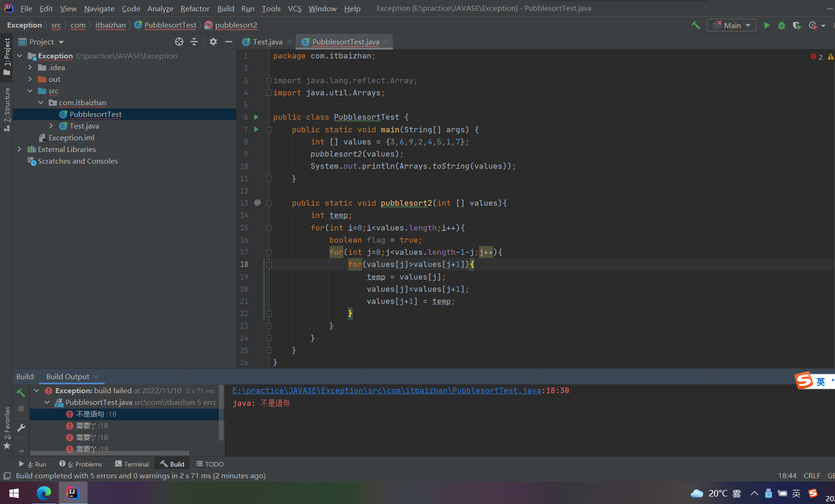Click the src breadcrumb

coord(56,25)
